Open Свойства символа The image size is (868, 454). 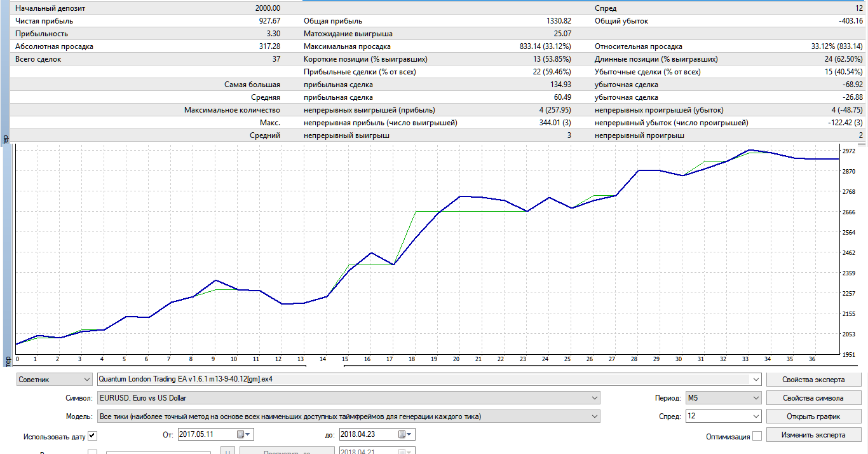point(813,398)
